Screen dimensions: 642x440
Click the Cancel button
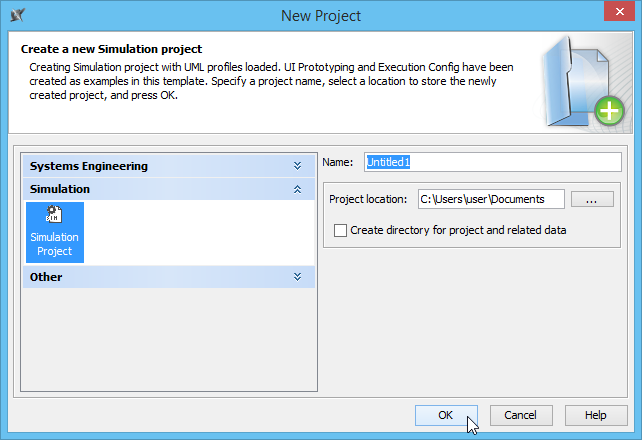pyautogui.click(x=520, y=415)
